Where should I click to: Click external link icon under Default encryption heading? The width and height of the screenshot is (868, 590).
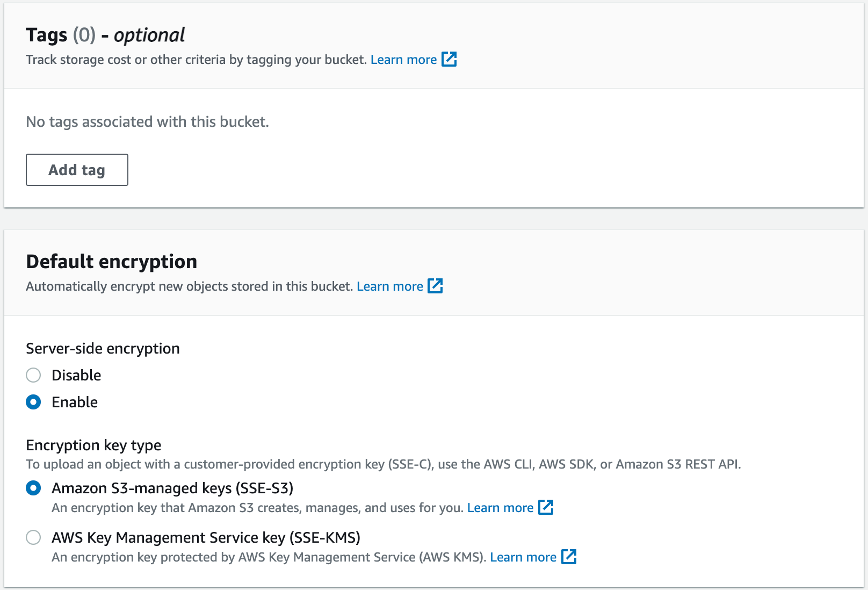click(x=435, y=286)
